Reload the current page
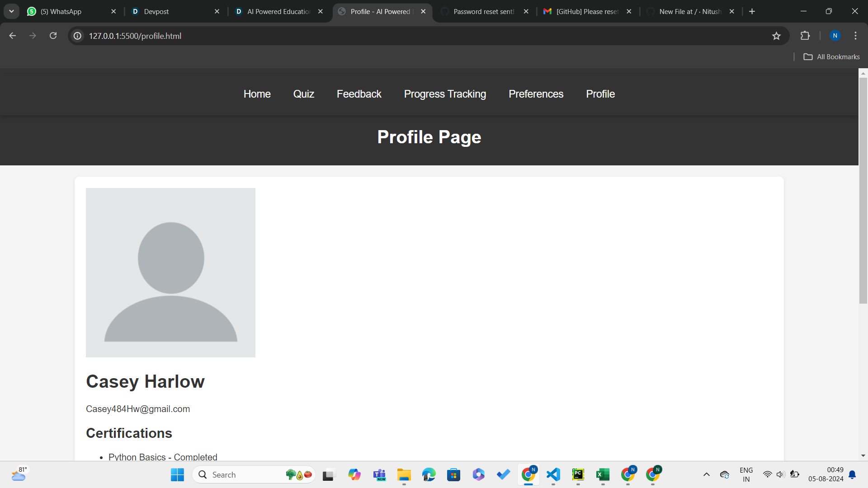The image size is (868, 488). pyautogui.click(x=53, y=36)
